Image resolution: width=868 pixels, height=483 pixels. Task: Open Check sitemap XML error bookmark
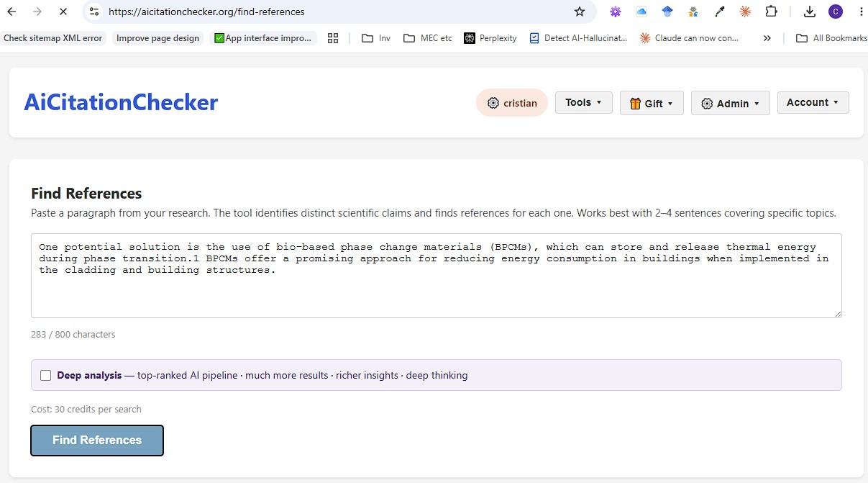tap(53, 38)
